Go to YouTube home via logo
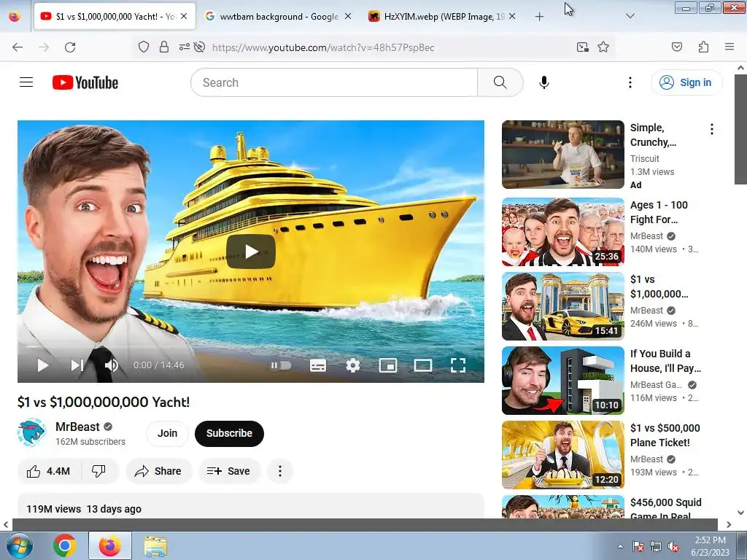Image resolution: width=747 pixels, height=560 pixels. 85,82
